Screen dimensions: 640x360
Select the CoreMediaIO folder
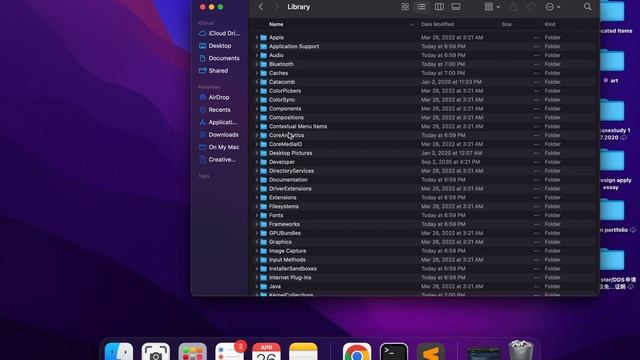(424, 144)
